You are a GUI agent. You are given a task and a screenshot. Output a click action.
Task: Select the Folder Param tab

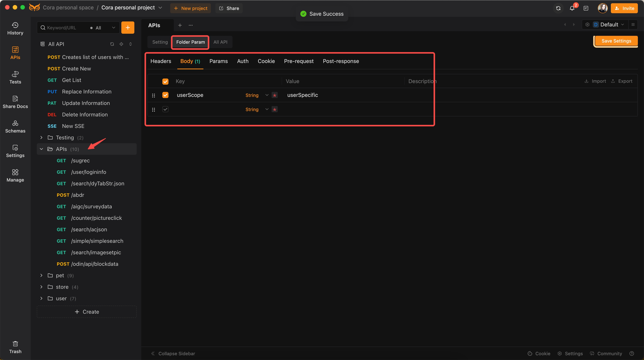(x=190, y=42)
